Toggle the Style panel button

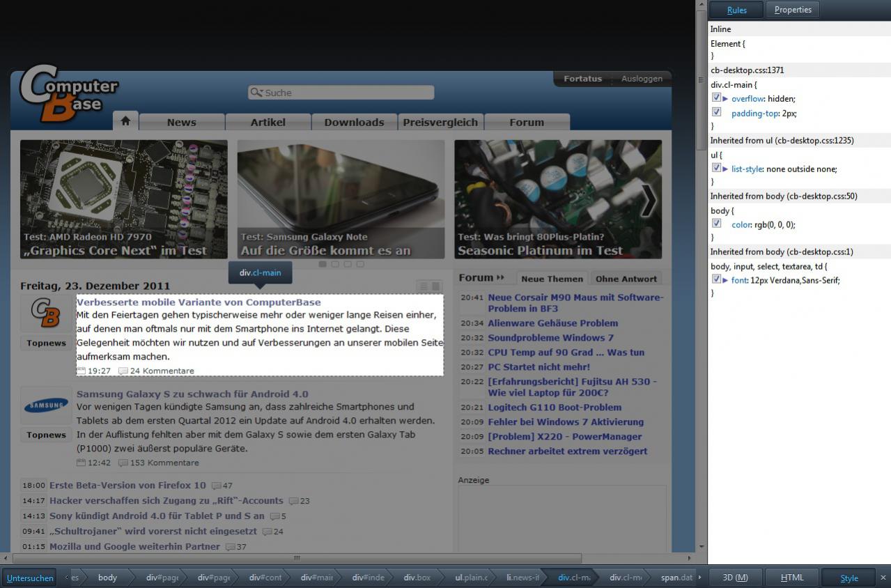[849, 578]
